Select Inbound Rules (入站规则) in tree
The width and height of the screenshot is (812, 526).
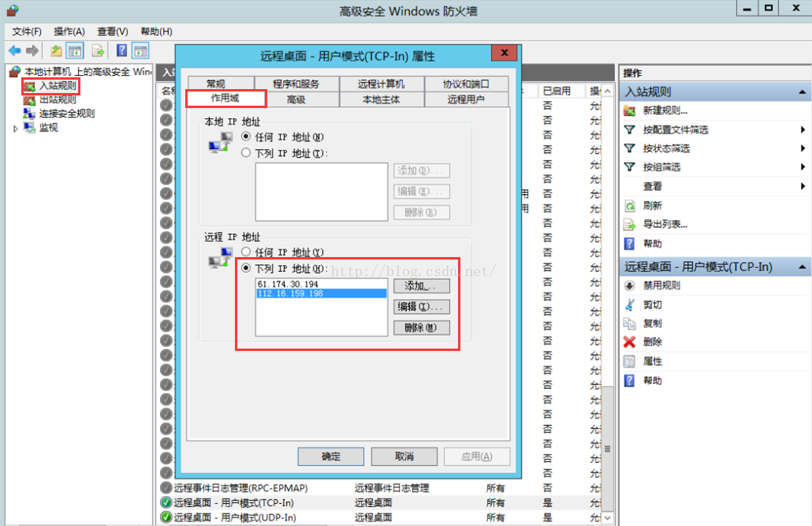pyautogui.click(x=58, y=85)
